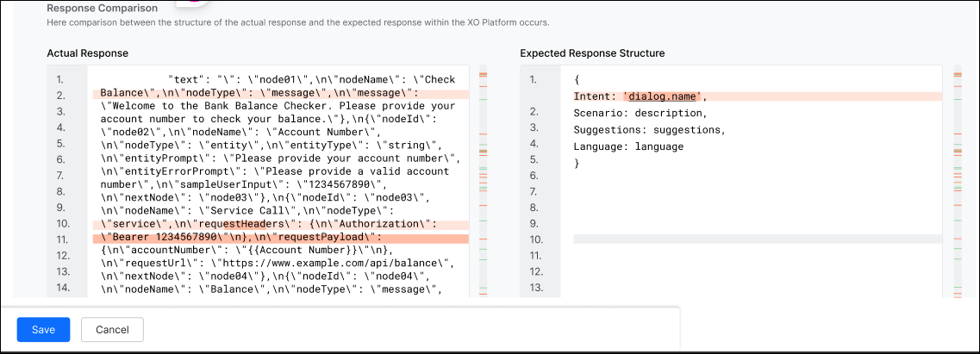The height and width of the screenshot is (354, 980).
Task: Click the 'Expected Response Structure' heading
Action: click(x=592, y=53)
